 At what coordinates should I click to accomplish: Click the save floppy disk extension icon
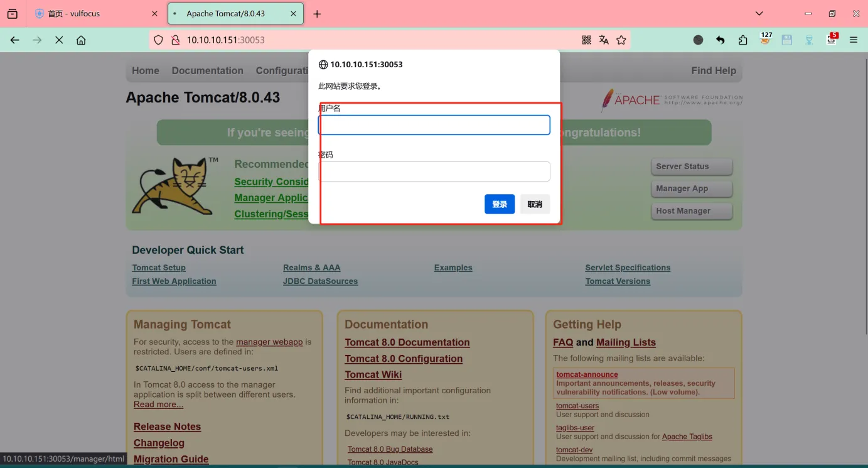pyautogui.click(x=787, y=40)
